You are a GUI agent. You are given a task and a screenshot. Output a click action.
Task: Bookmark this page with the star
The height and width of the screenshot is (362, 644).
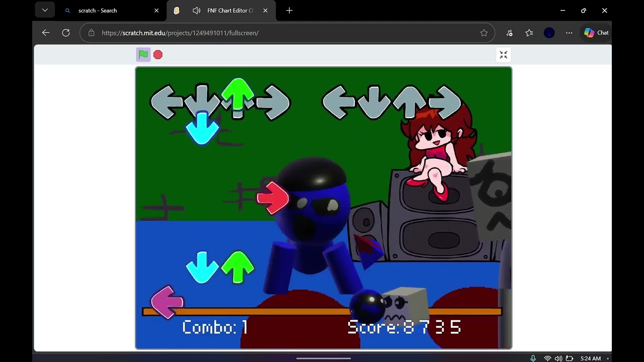tap(484, 33)
